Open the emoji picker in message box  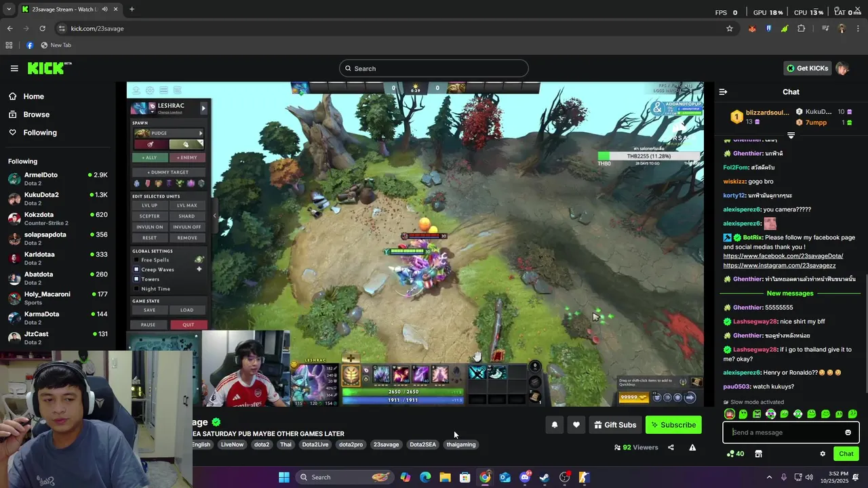pos(848,432)
